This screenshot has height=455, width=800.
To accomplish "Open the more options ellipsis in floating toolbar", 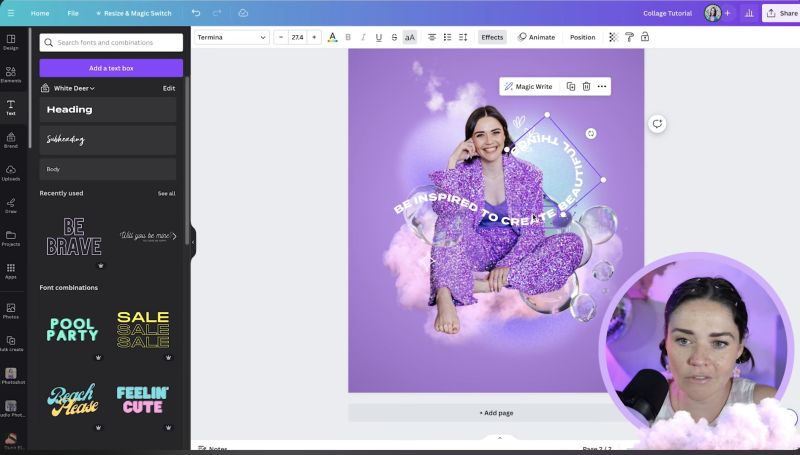I will pyautogui.click(x=602, y=87).
